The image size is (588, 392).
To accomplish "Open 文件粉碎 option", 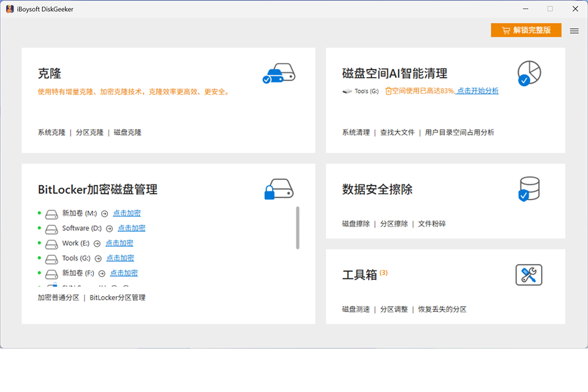I will [432, 224].
